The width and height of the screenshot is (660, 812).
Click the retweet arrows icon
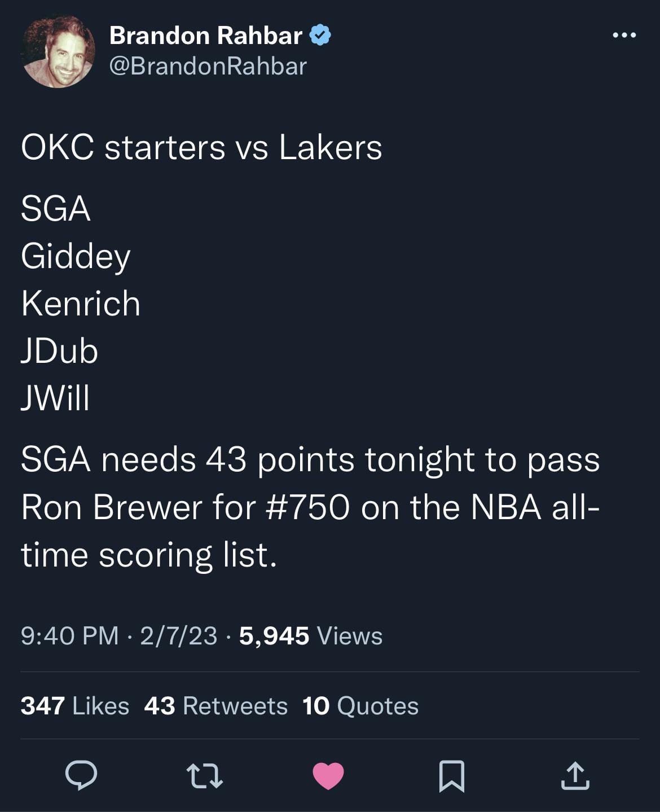[x=205, y=775]
